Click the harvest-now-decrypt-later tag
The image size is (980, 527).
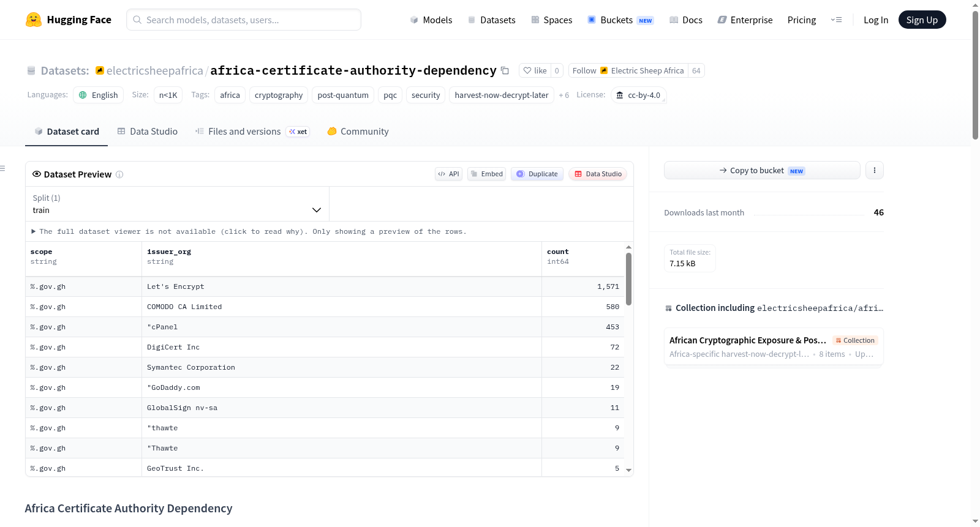tap(502, 95)
